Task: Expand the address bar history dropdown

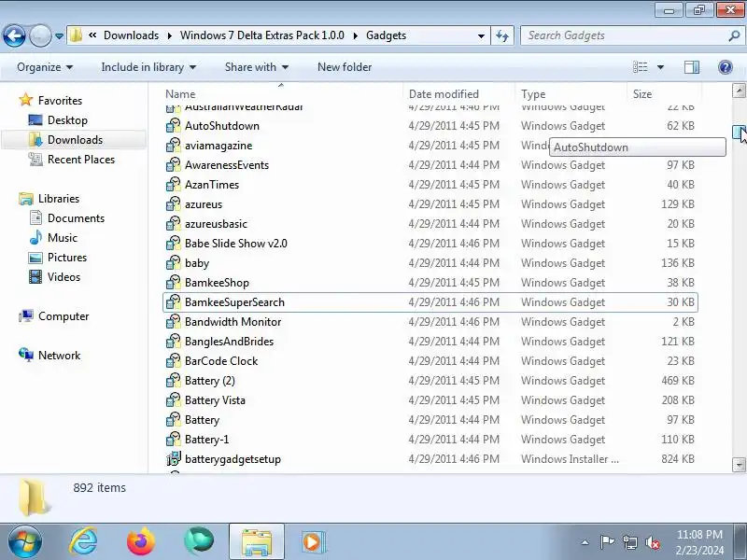Action: pyautogui.click(x=481, y=35)
